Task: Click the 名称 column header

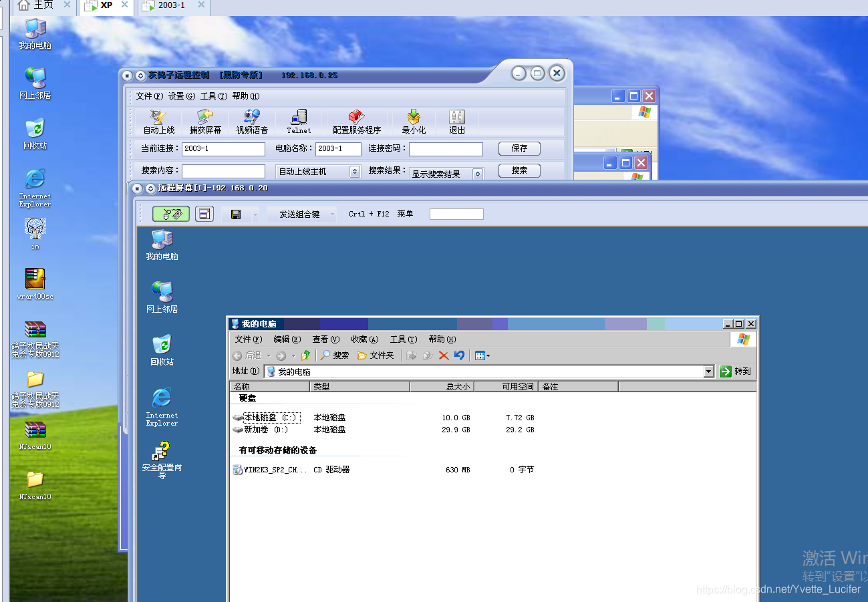Action: tap(270, 387)
